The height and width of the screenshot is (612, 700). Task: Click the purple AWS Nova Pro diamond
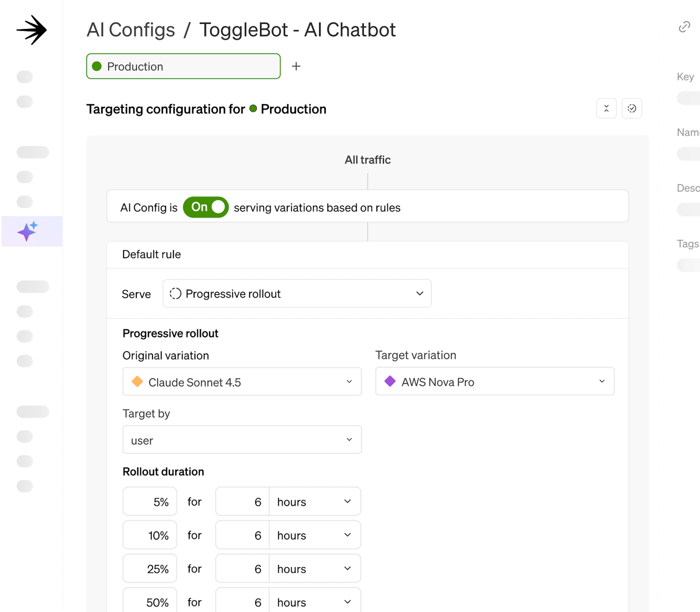390,381
